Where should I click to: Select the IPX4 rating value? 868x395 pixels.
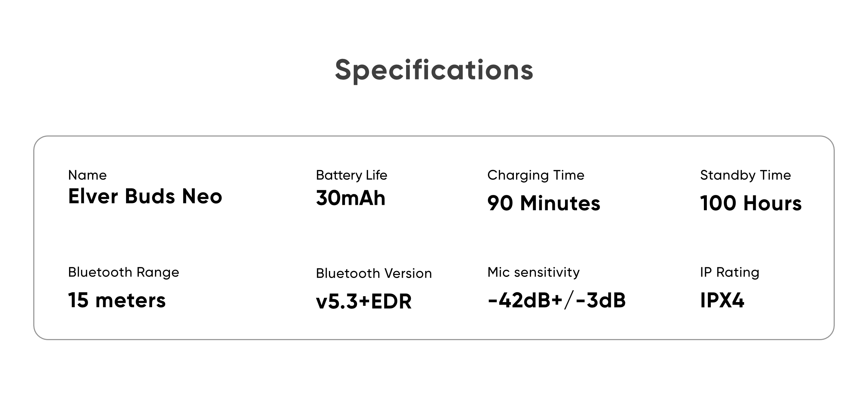tap(722, 300)
